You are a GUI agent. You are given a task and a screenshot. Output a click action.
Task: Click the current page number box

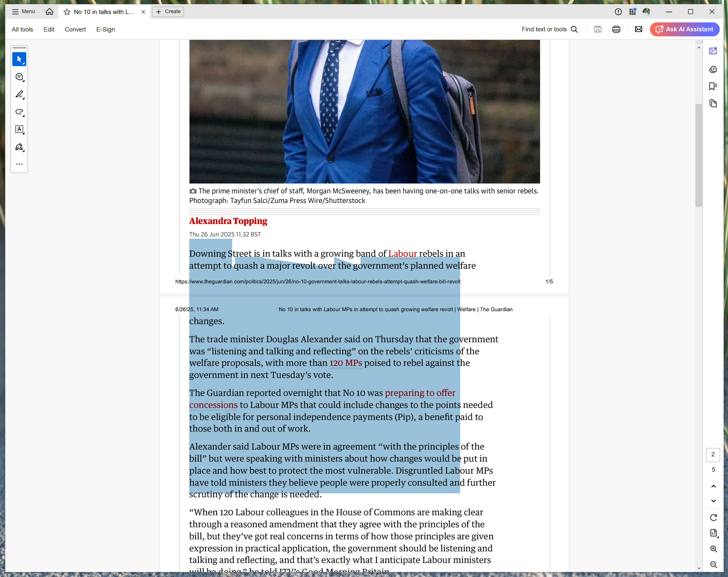pyautogui.click(x=713, y=454)
